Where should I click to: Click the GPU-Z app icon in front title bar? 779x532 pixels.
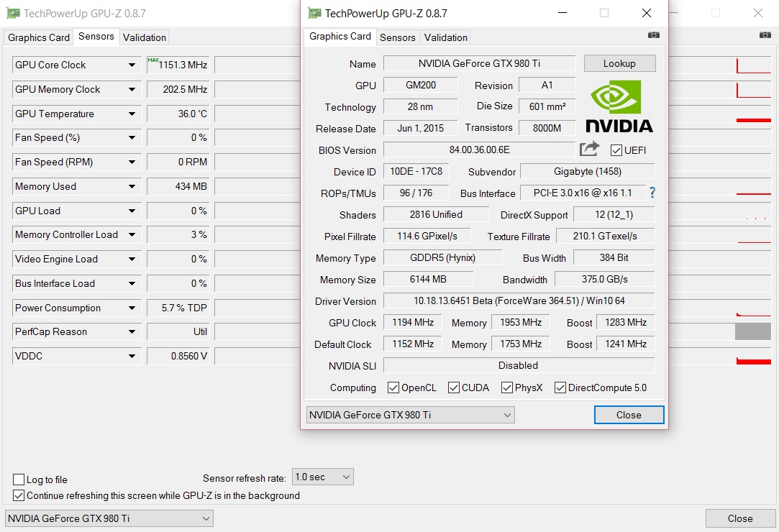(x=314, y=13)
